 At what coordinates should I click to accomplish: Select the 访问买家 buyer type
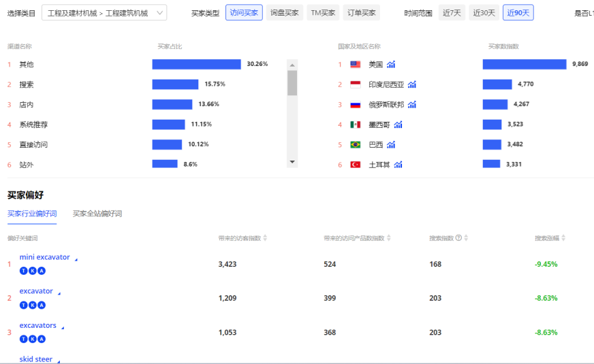click(244, 13)
